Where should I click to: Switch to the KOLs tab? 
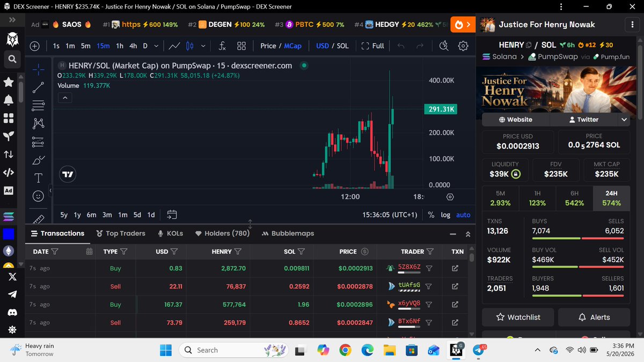point(171,233)
